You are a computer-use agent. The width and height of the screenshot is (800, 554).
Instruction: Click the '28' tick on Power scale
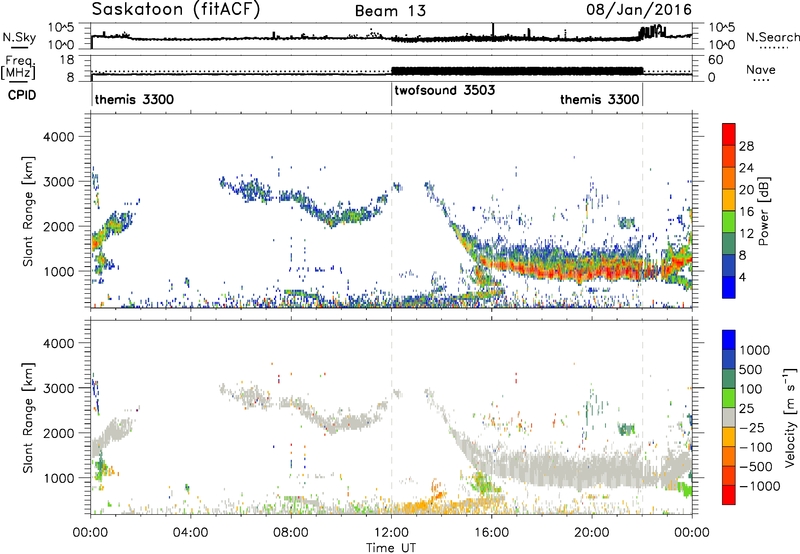(746, 146)
